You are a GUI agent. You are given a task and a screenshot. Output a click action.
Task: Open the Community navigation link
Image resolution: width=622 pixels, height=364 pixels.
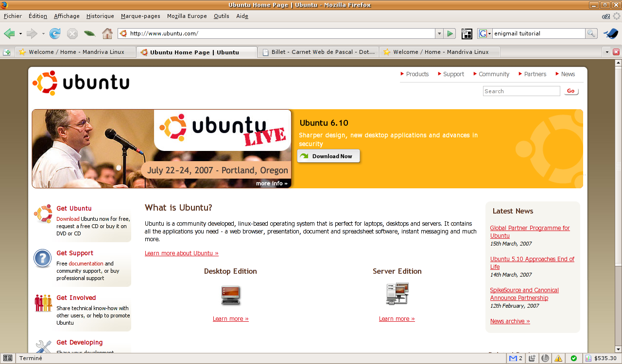point(494,74)
